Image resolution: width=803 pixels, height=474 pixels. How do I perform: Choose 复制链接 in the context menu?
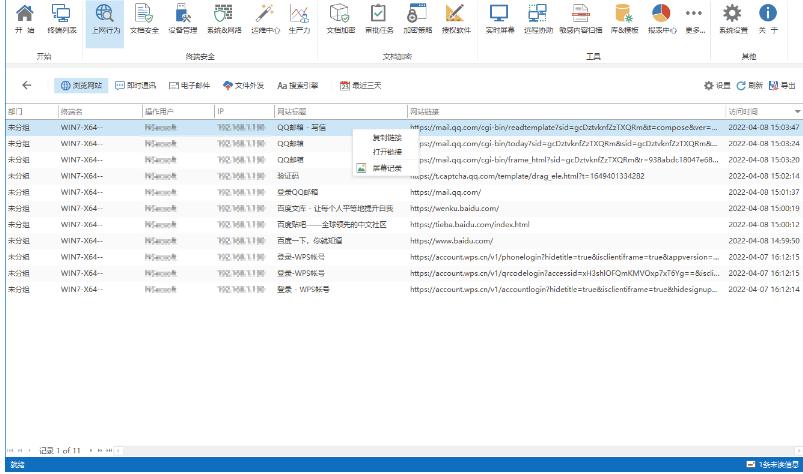(386, 137)
